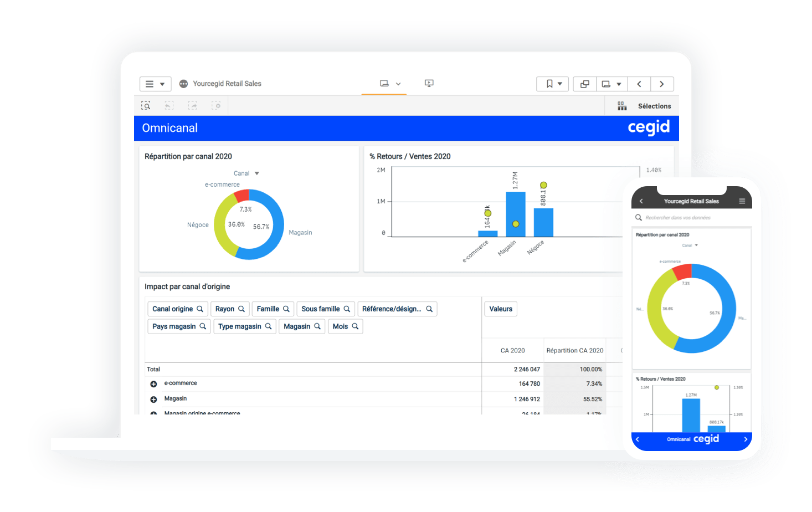Expand the Canal dropdown in donut chart
This screenshot has width=812, height=512.
(x=246, y=173)
